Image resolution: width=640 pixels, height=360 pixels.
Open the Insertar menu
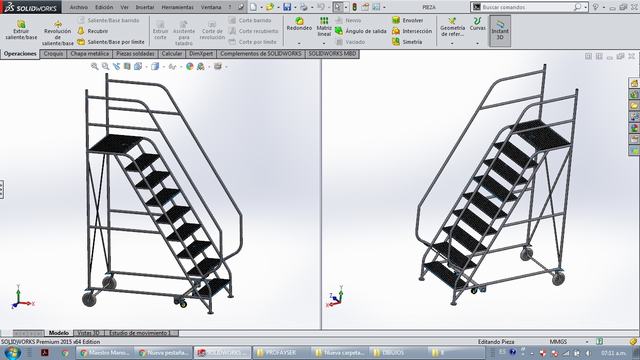145,7
